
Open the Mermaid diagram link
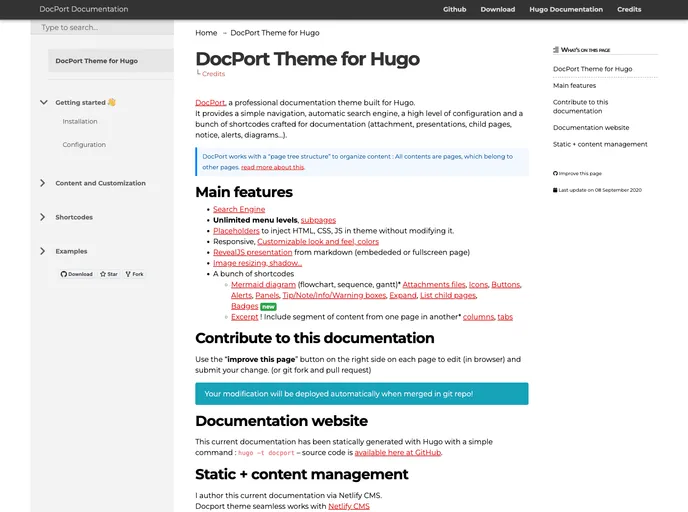click(263, 284)
